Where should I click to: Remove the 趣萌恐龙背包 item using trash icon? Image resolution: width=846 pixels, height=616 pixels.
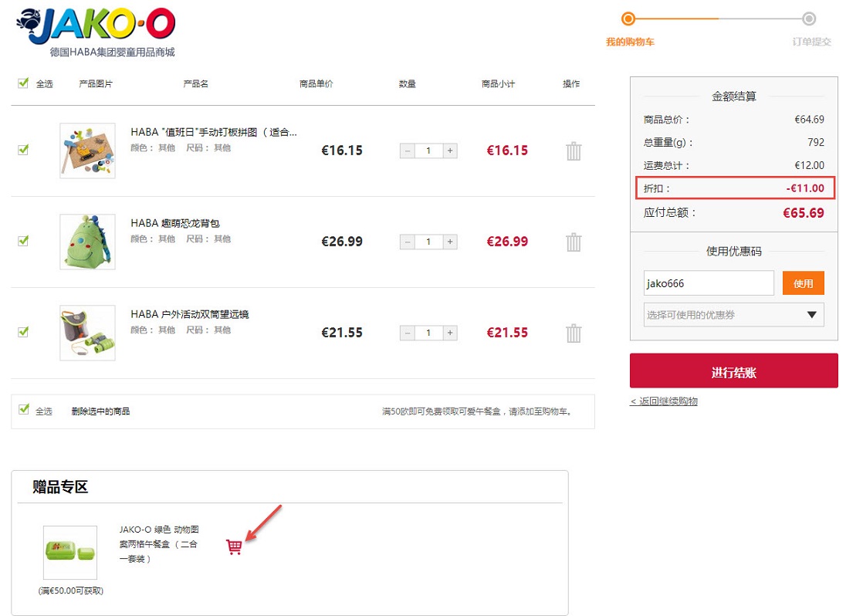tap(574, 242)
